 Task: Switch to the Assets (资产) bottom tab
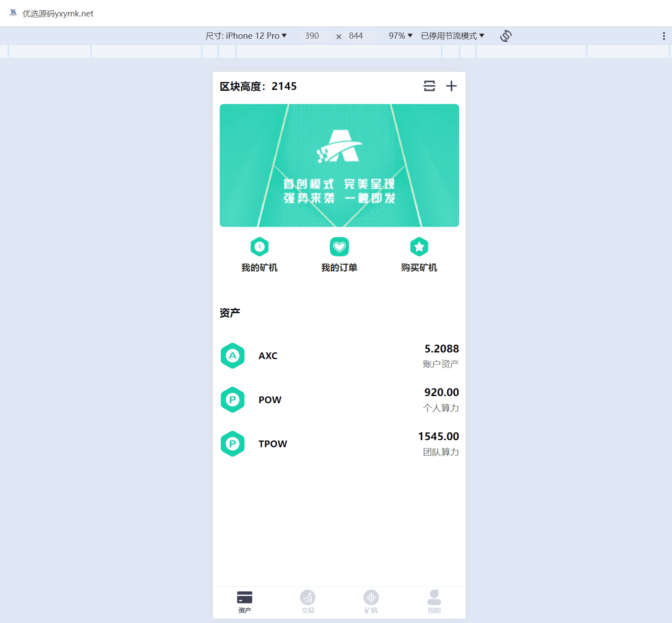[x=244, y=602]
